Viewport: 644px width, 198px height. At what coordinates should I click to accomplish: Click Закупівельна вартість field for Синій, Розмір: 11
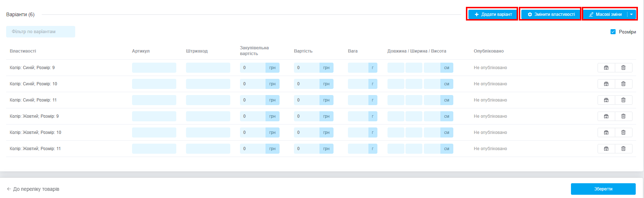253,100
